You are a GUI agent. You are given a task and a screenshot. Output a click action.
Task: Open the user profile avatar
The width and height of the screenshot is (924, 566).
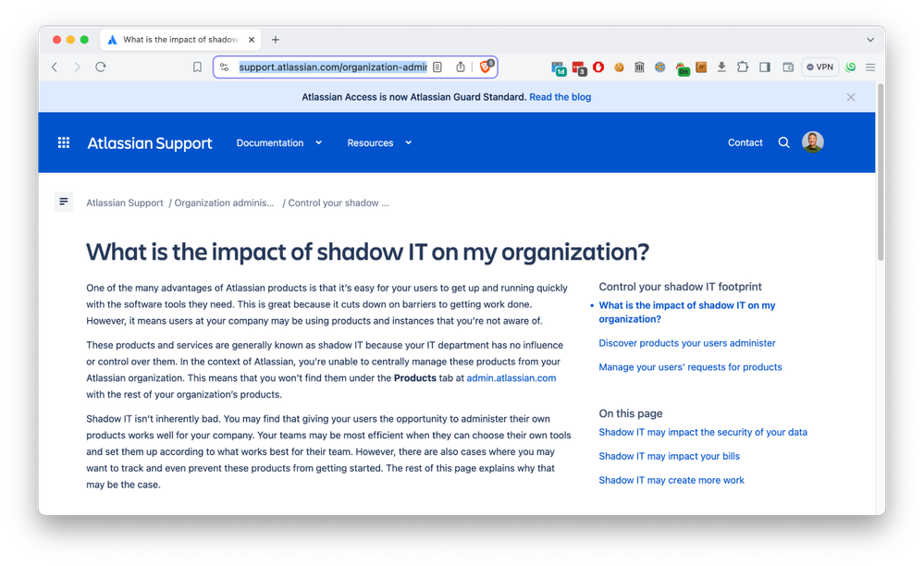click(813, 141)
